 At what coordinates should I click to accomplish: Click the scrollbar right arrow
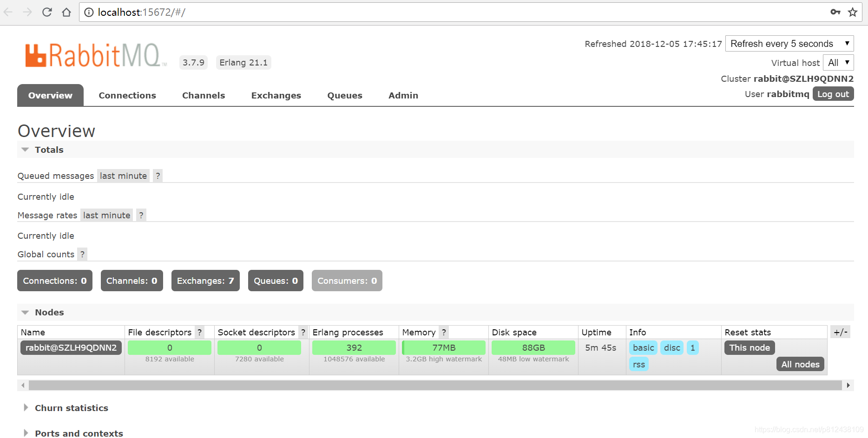pyautogui.click(x=848, y=385)
